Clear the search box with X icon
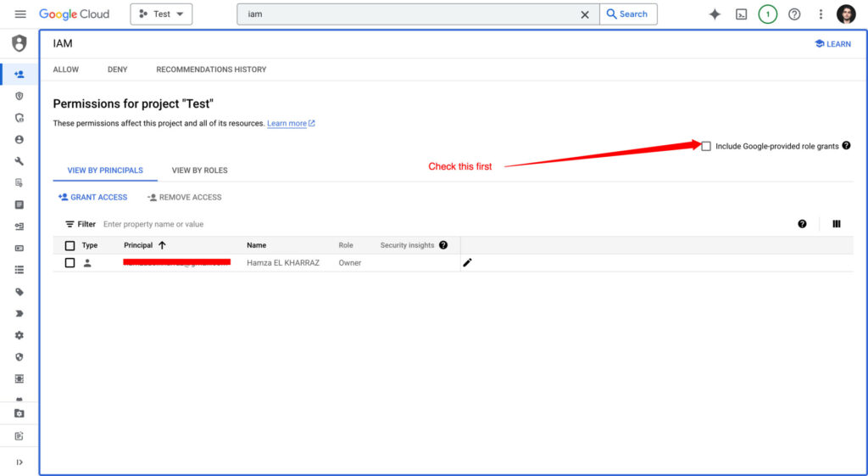 pyautogui.click(x=585, y=14)
